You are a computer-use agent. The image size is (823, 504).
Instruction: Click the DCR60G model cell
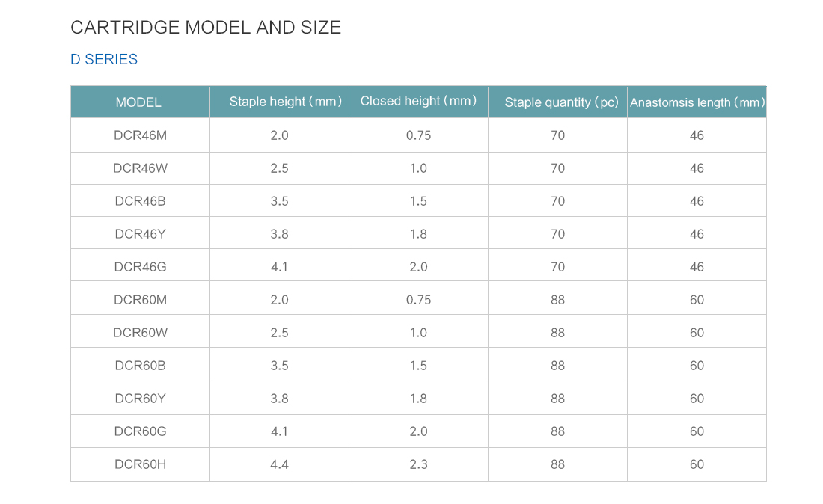click(x=140, y=431)
